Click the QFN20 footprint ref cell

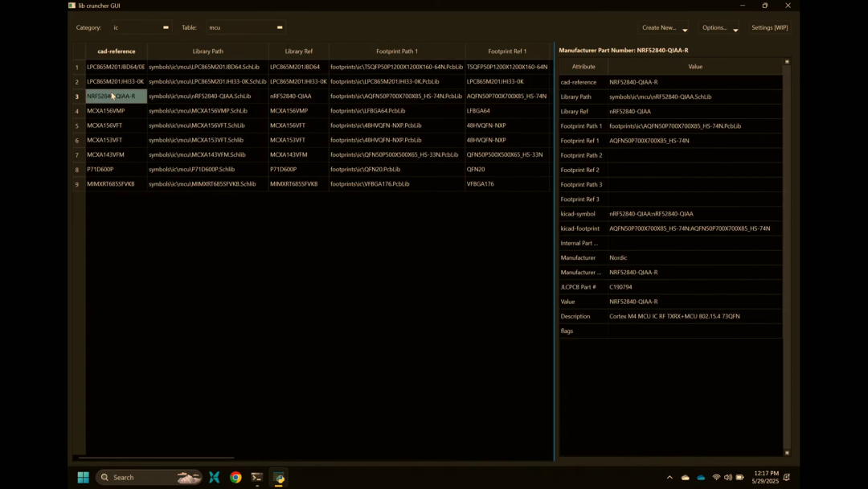tap(507, 170)
